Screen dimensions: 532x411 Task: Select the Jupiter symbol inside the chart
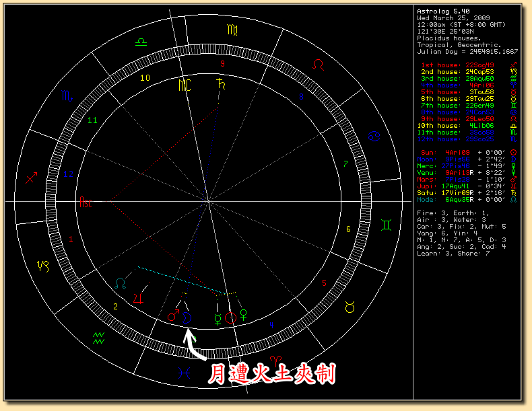(x=139, y=299)
